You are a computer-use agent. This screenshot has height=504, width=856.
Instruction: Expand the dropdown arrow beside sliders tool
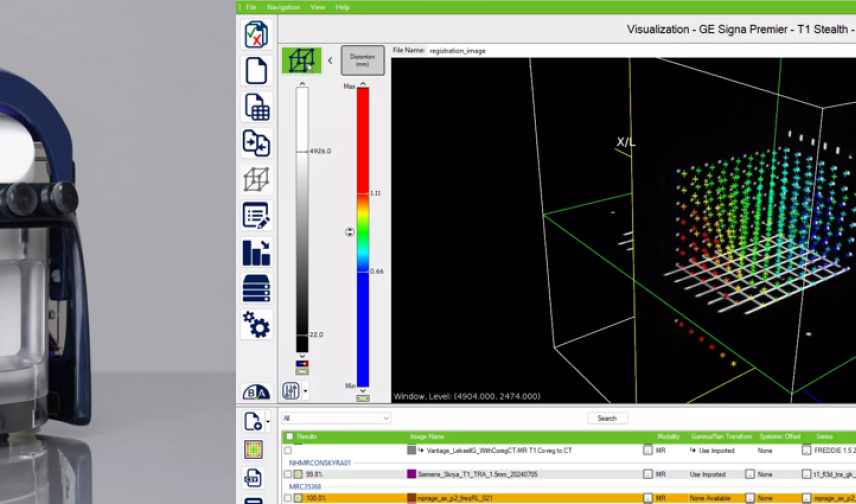click(x=305, y=391)
